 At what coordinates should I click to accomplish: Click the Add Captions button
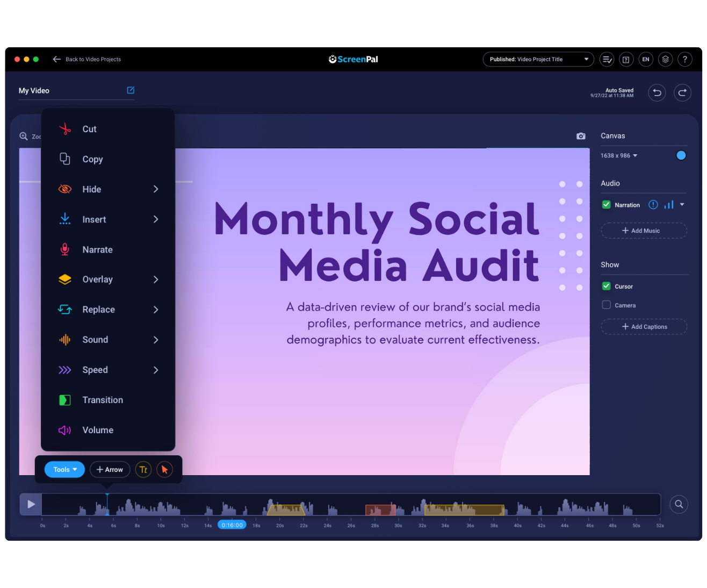644,326
